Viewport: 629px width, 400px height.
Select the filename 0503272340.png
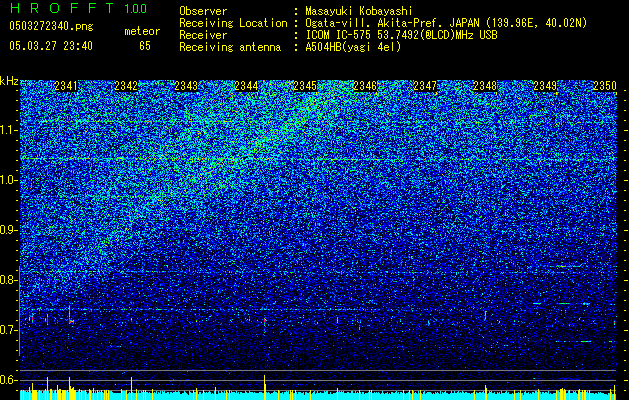(x=51, y=26)
